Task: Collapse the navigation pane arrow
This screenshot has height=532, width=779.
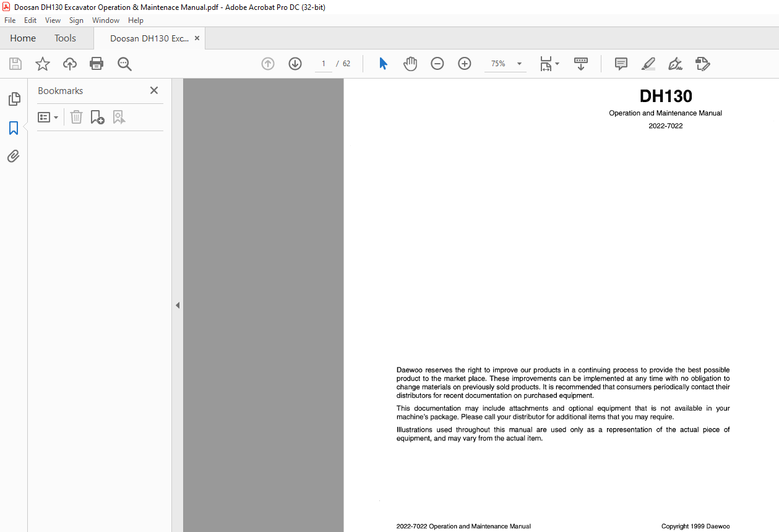Action: [178, 305]
